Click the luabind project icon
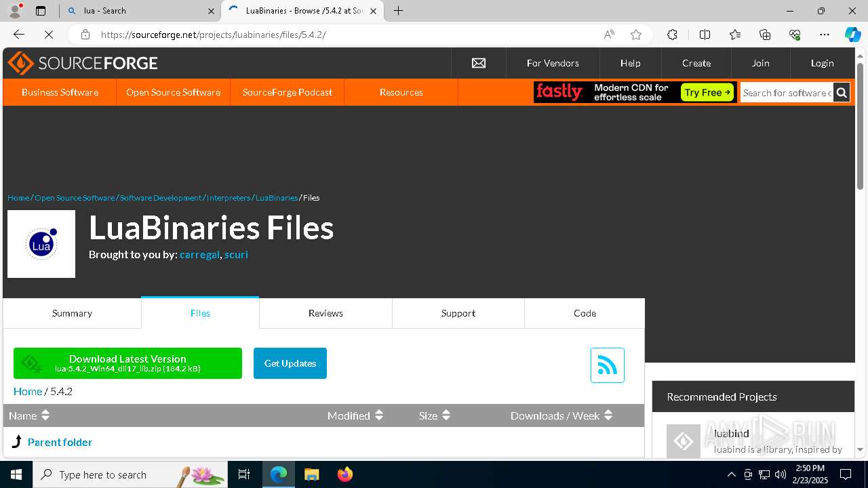Viewport: 868px width, 488px height. tap(683, 441)
